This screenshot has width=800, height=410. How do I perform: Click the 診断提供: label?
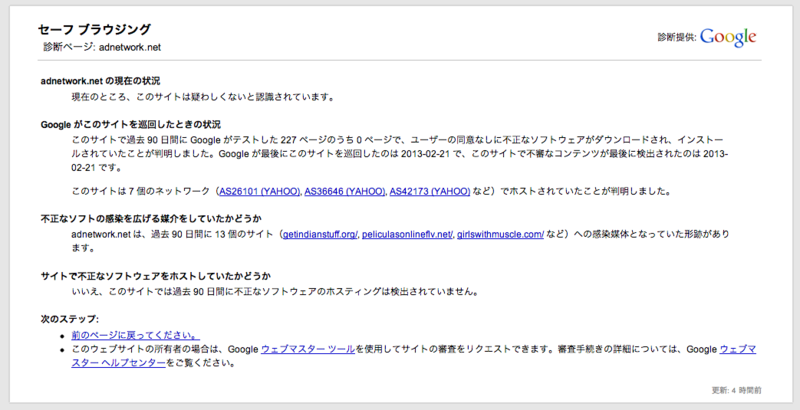pos(677,37)
